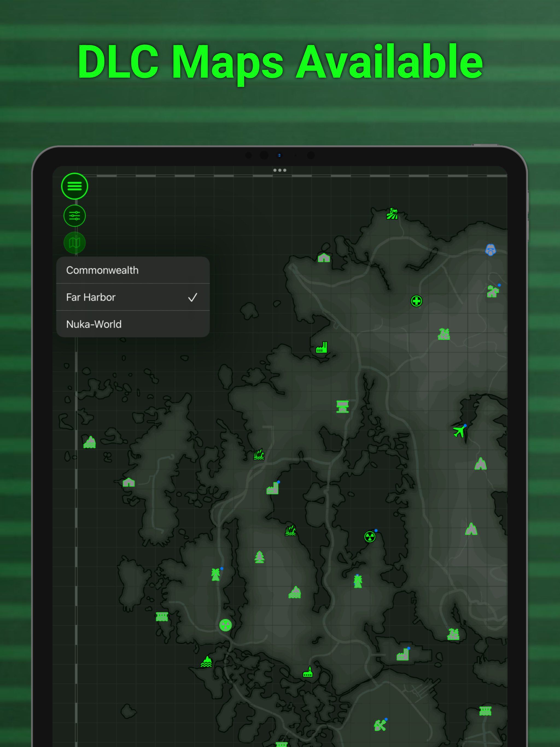
Task: Select the drive-in screen marker
Action: [343, 407]
